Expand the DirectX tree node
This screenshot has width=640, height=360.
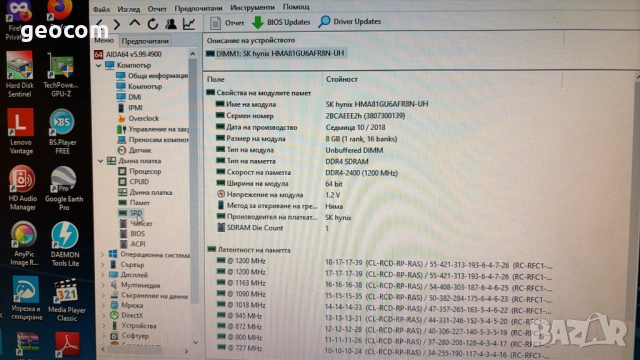click(x=104, y=315)
